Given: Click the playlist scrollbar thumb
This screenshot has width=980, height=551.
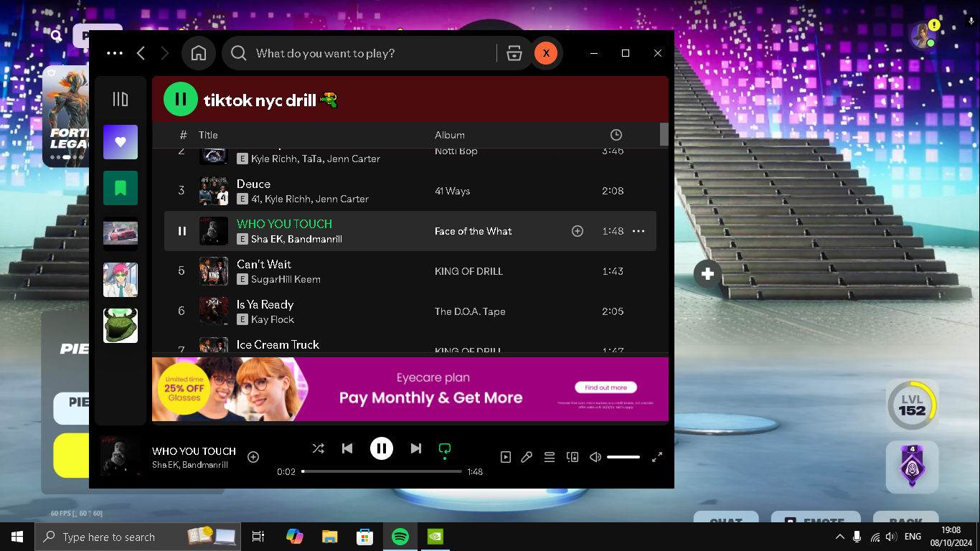Looking at the screenshot, I should point(664,134).
